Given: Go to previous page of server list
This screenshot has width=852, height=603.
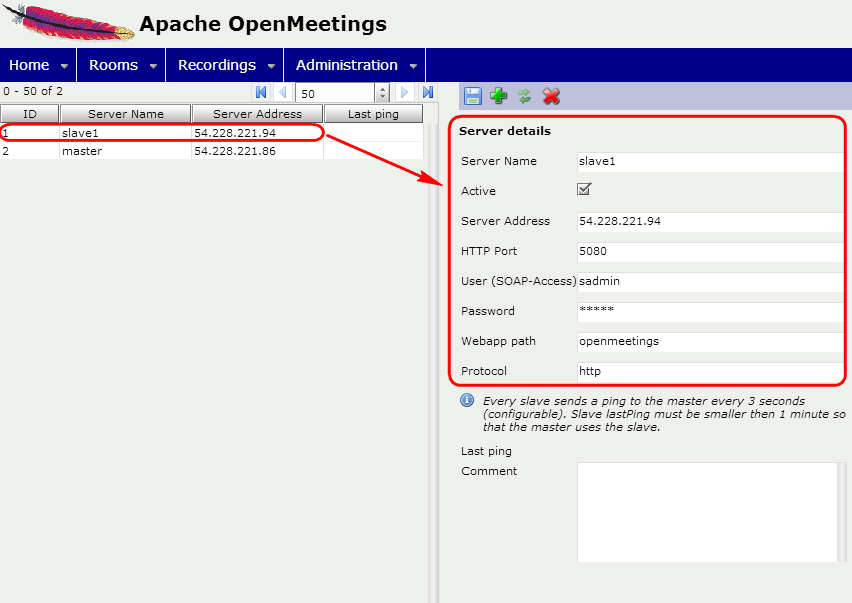Looking at the screenshot, I should click(282, 92).
